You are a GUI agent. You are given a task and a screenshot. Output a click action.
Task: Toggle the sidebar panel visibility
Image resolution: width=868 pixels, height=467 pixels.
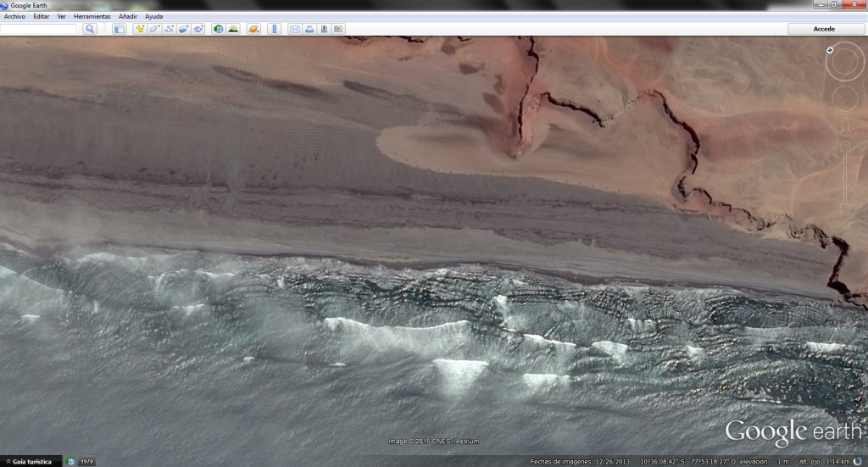point(119,29)
